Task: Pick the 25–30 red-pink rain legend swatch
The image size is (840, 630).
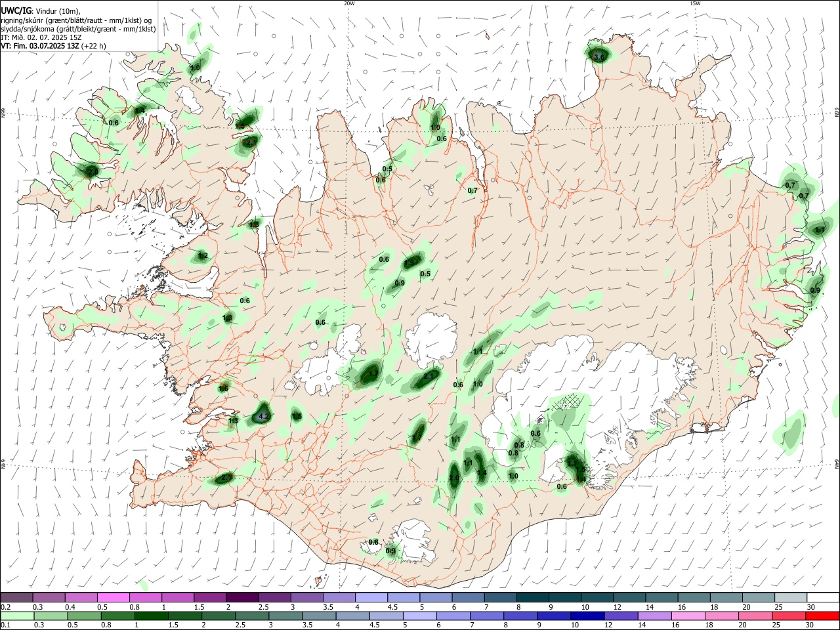Action: tap(789, 616)
